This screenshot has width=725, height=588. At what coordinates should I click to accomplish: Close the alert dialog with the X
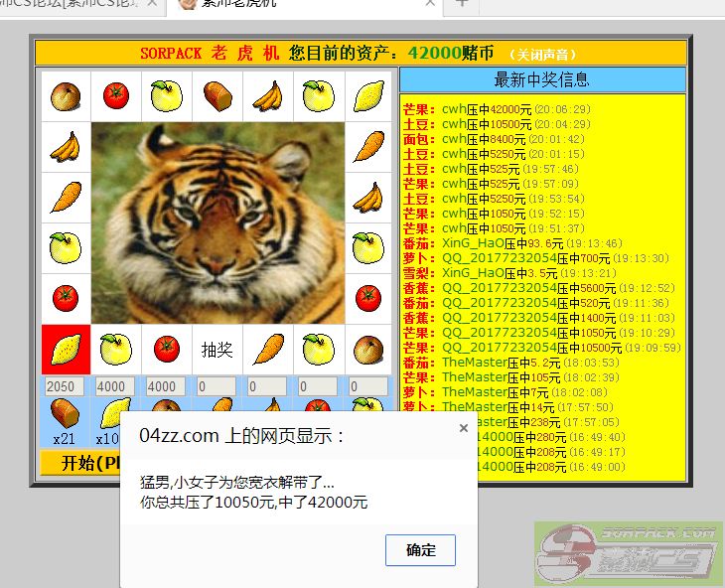point(463,428)
